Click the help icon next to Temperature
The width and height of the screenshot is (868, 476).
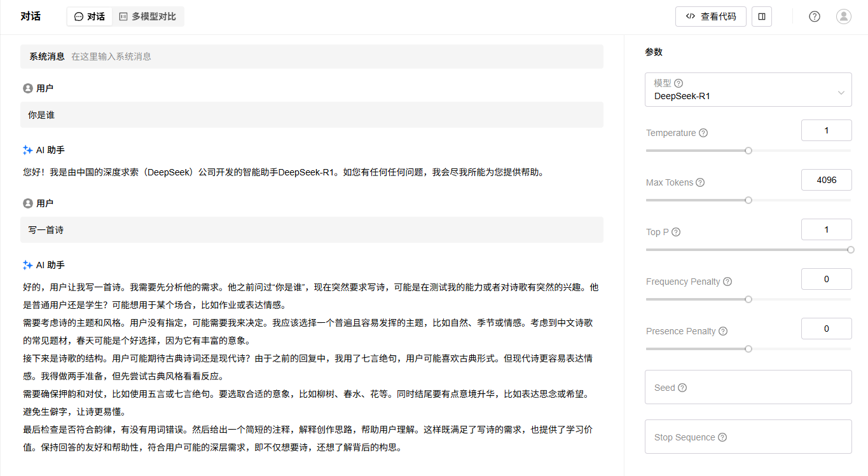click(x=703, y=133)
